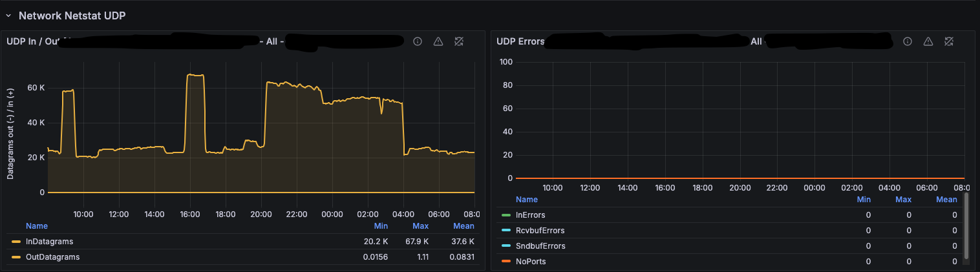Image resolution: width=980 pixels, height=272 pixels.
Task: Sort UDP In / Out legend by Mean
Action: coord(463,226)
